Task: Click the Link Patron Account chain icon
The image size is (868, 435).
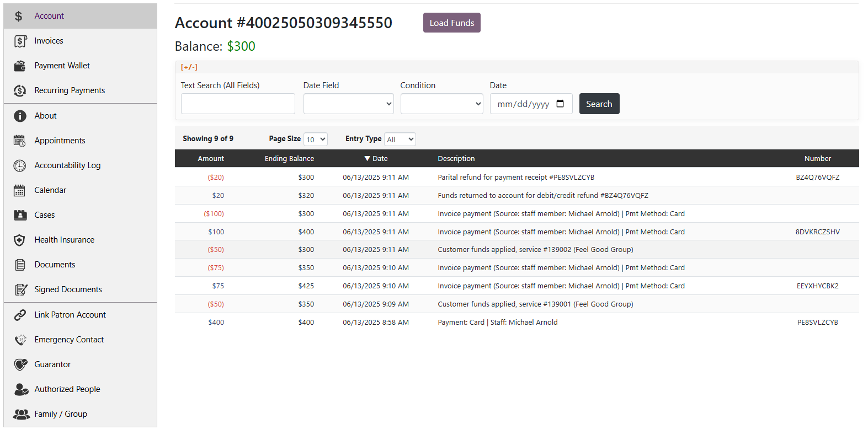Action: pyautogui.click(x=20, y=315)
